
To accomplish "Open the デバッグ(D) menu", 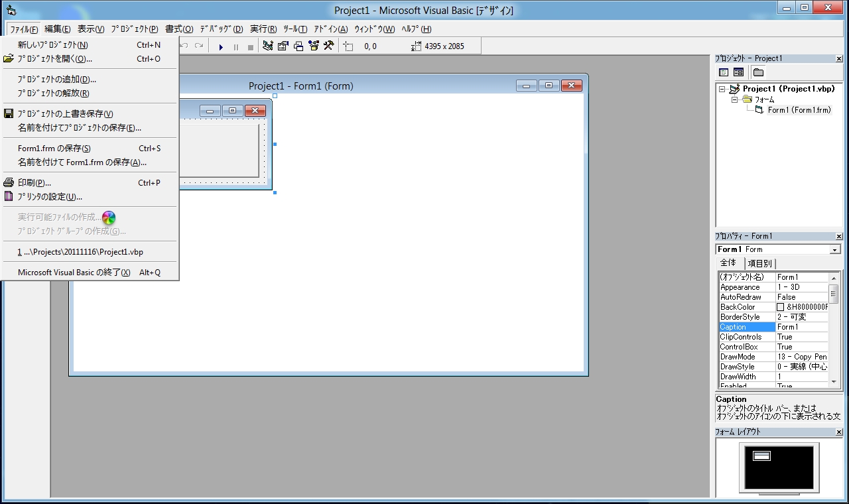I will [x=222, y=29].
